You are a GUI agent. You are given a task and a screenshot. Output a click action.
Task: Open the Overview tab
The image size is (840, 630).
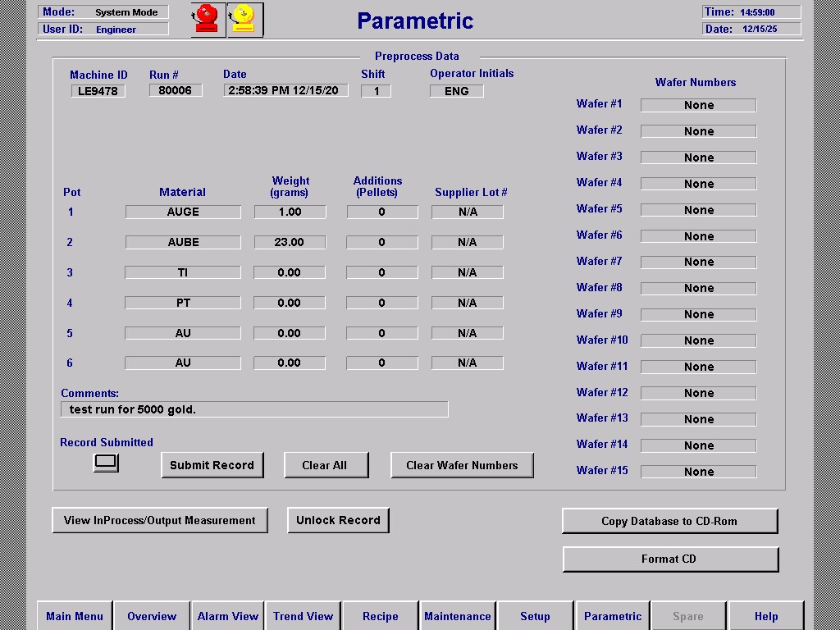point(151,615)
